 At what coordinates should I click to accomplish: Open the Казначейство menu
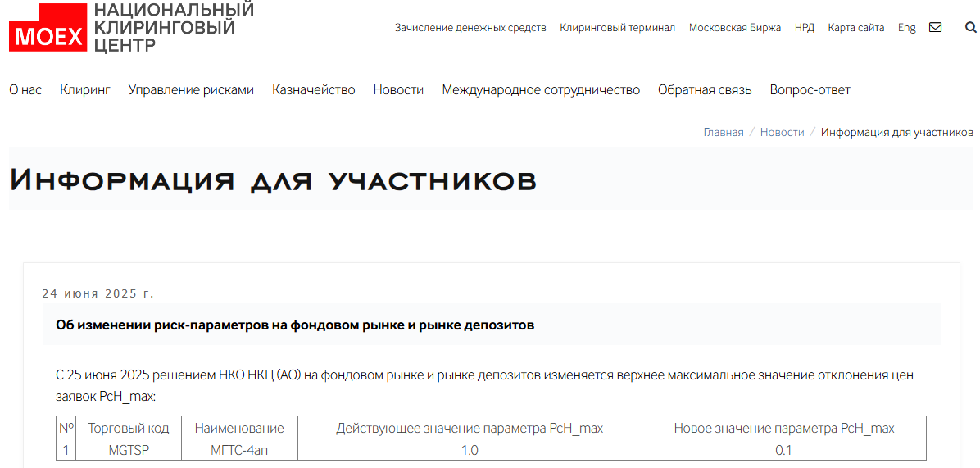pyautogui.click(x=314, y=90)
